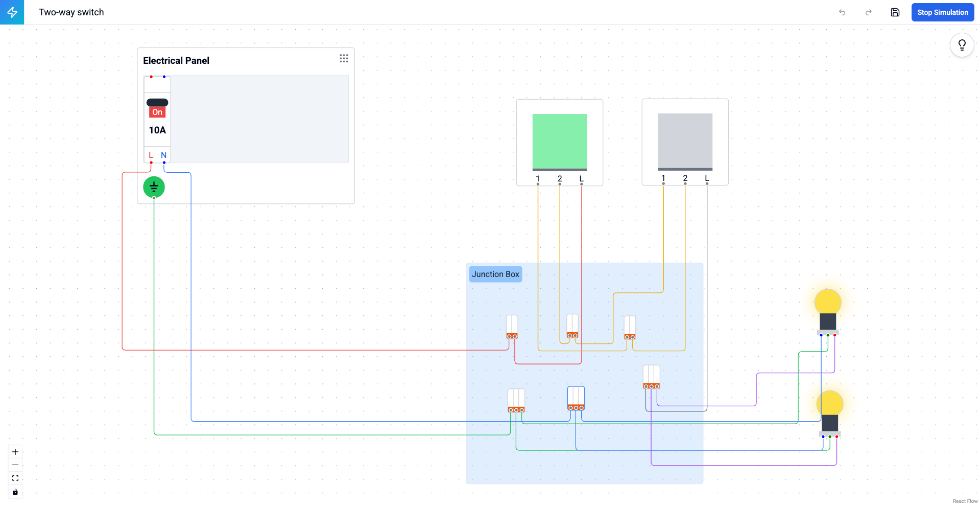980x507 pixels.
Task: Toggle canvas interactivity lock icon
Action: 15,492
